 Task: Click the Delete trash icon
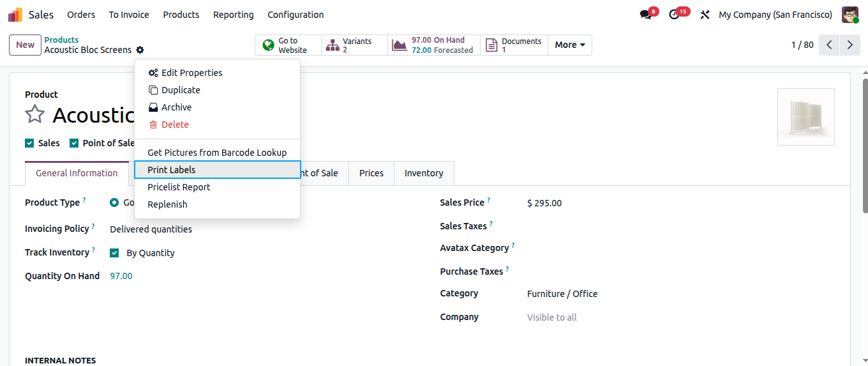coord(153,125)
